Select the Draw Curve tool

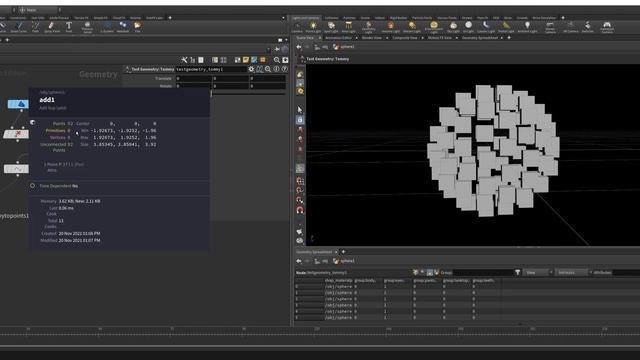pos(19,27)
